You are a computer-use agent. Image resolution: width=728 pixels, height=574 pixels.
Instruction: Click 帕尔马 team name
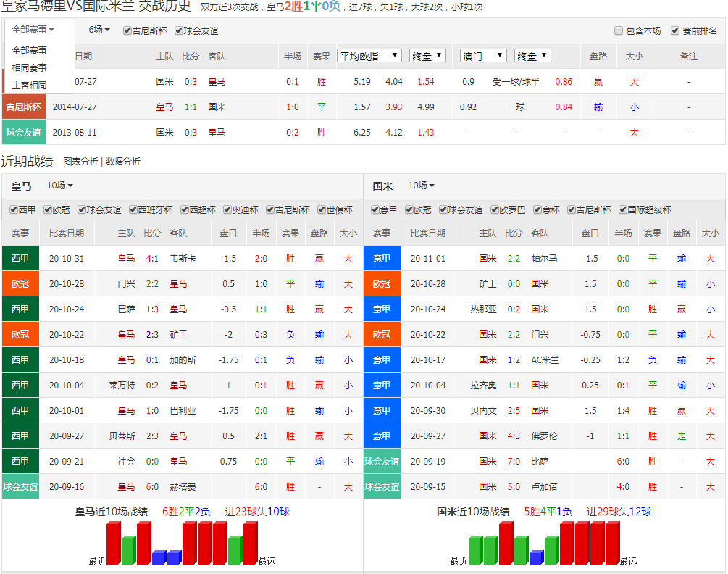(x=545, y=258)
